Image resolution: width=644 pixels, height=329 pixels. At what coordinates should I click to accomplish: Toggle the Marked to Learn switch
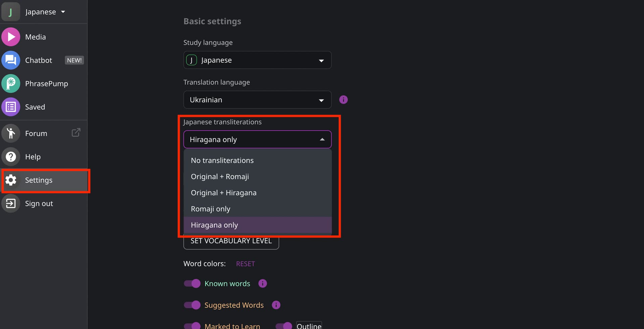point(192,326)
